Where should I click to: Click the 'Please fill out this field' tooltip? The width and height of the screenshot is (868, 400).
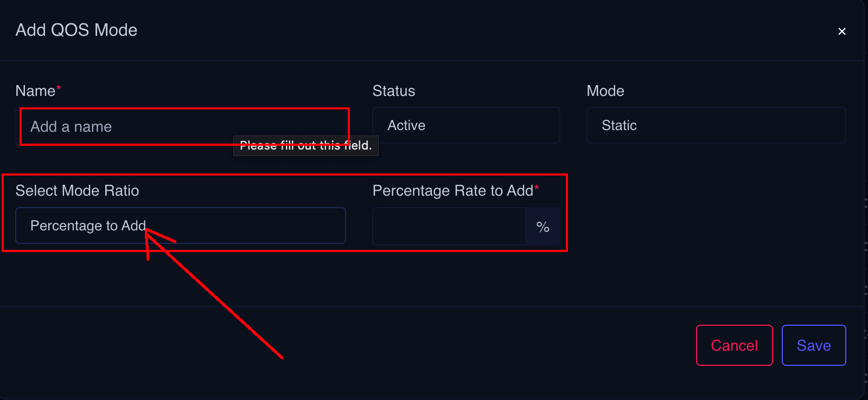[305, 146]
